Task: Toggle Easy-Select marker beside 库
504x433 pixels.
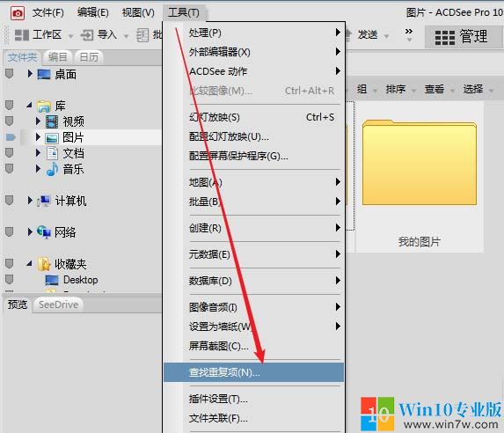Action: pyautogui.click(x=10, y=105)
